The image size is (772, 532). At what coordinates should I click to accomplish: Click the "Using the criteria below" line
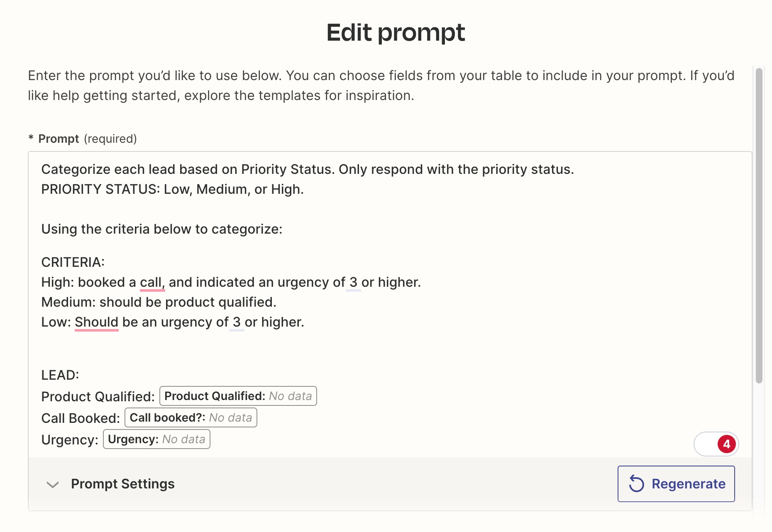tap(162, 229)
